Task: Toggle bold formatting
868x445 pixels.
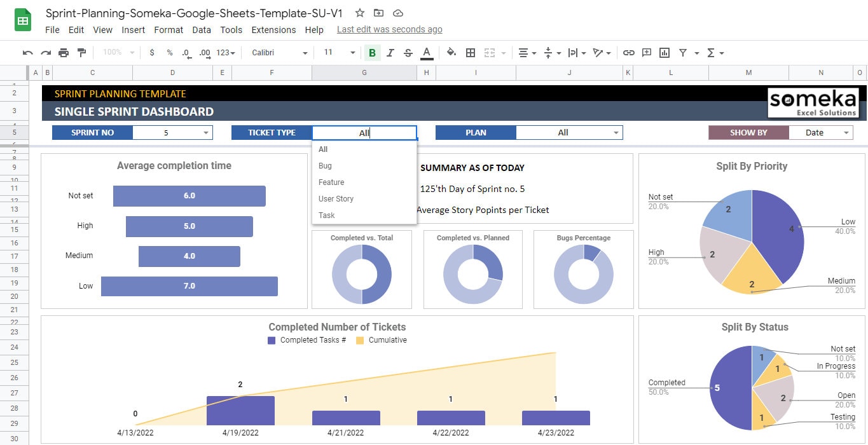Action: click(372, 53)
